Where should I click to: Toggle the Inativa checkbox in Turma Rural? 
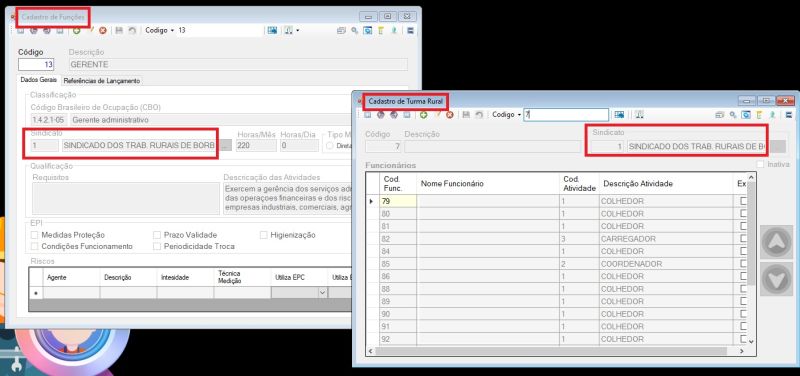(x=761, y=164)
